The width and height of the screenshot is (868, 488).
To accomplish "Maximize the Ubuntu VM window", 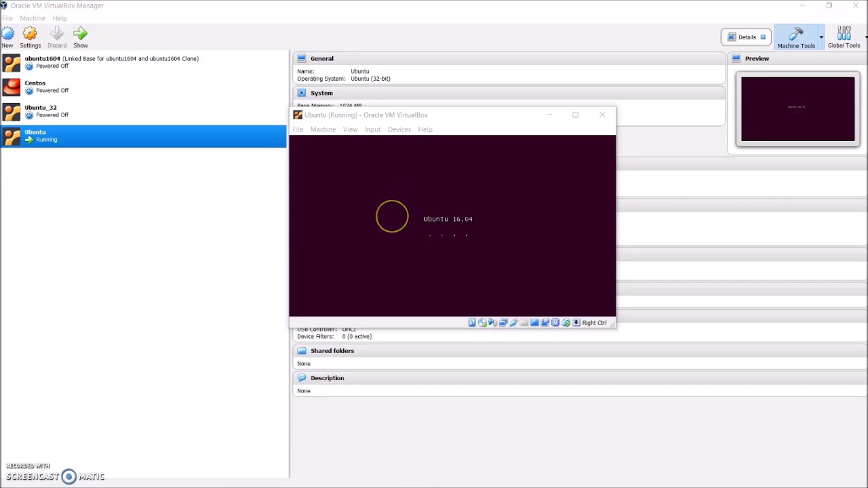I will (x=576, y=115).
